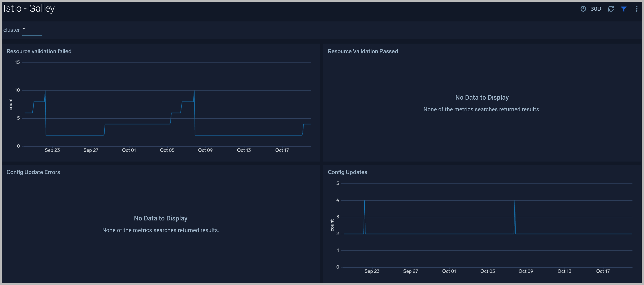Select the blue filter icon in the header
The width and height of the screenshot is (644, 285).
click(x=623, y=9)
